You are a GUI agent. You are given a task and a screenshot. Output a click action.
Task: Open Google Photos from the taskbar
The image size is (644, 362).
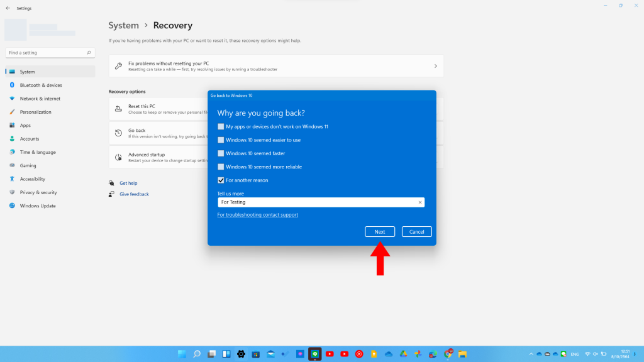(x=418, y=354)
